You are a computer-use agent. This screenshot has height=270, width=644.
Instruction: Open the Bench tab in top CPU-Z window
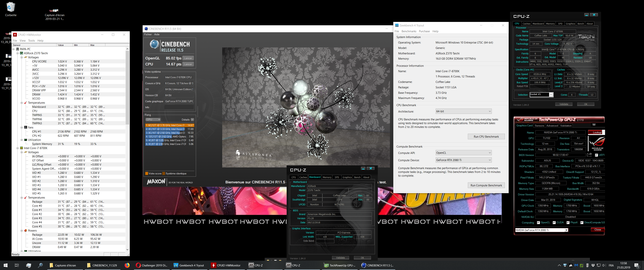pos(581,24)
